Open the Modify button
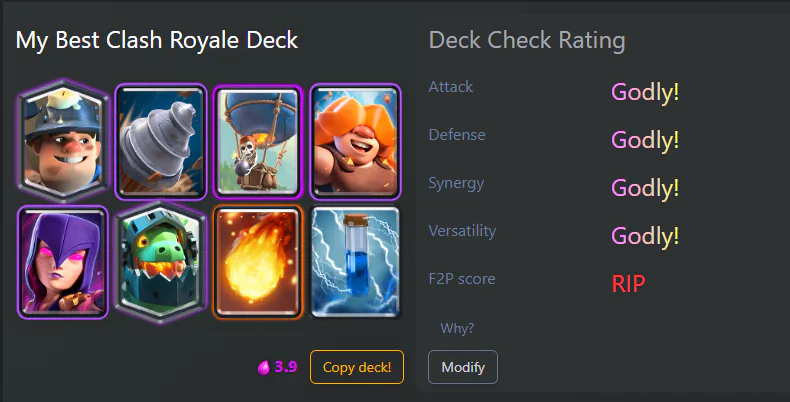This screenshot has height=402, width=790. tap(463, 367)
